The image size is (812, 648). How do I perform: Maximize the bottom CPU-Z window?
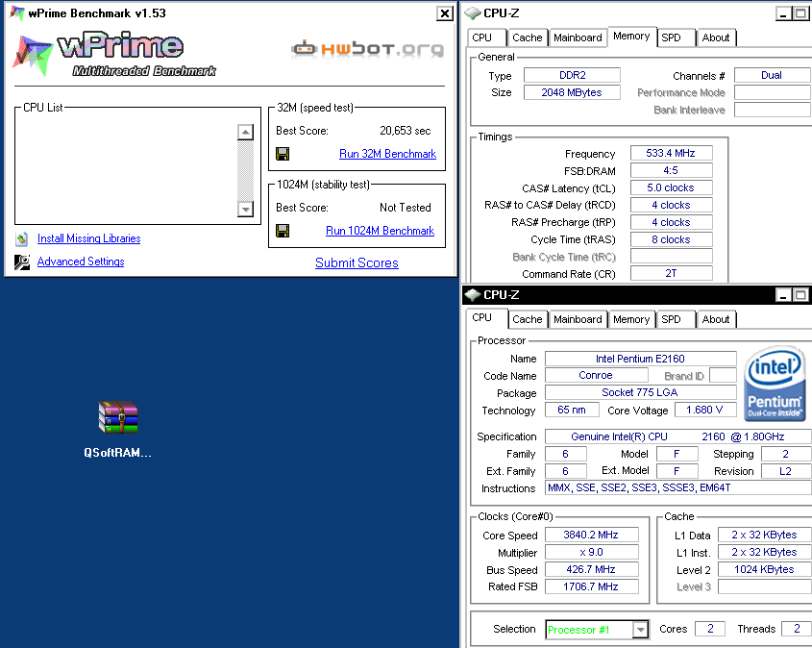click(800, 295)
